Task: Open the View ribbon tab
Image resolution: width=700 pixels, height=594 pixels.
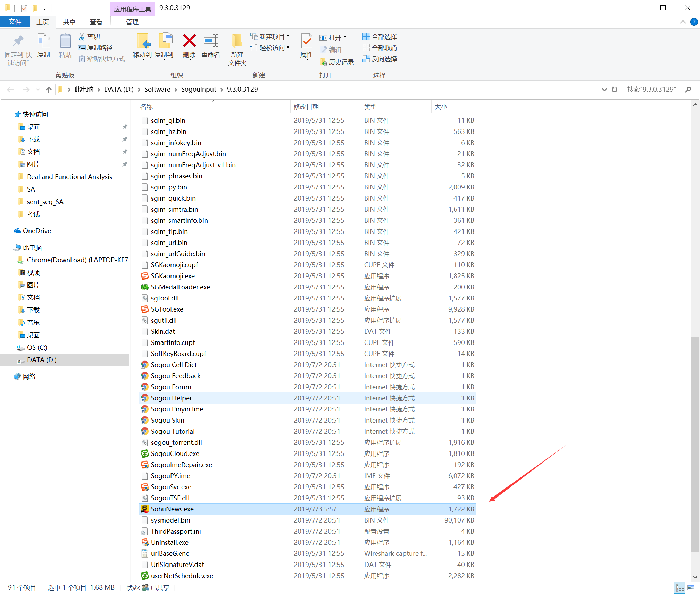Action: point(96,22)
